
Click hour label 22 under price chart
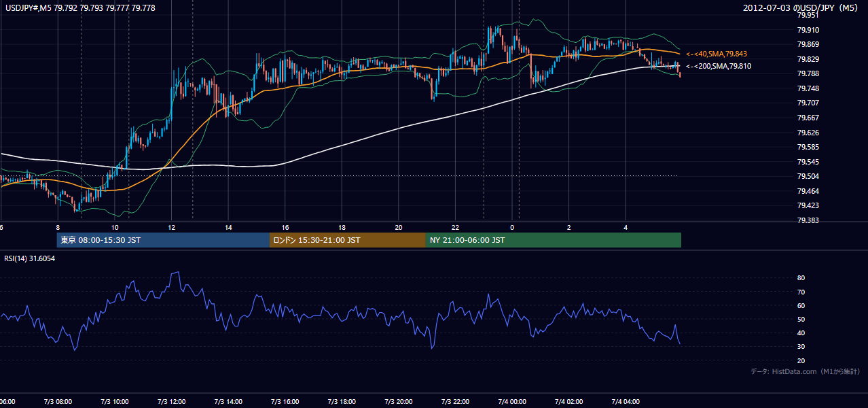[455, 227]
